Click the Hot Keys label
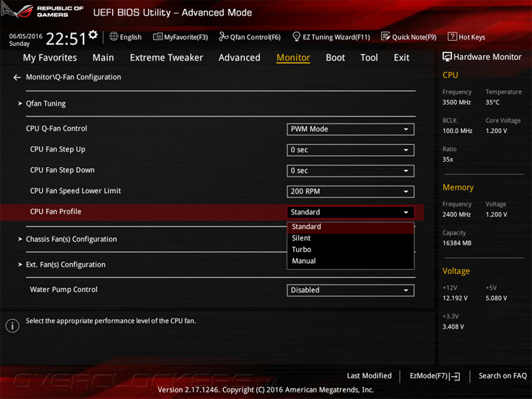The height and width of the screenshot is (399, 532). tap(471, 37)
